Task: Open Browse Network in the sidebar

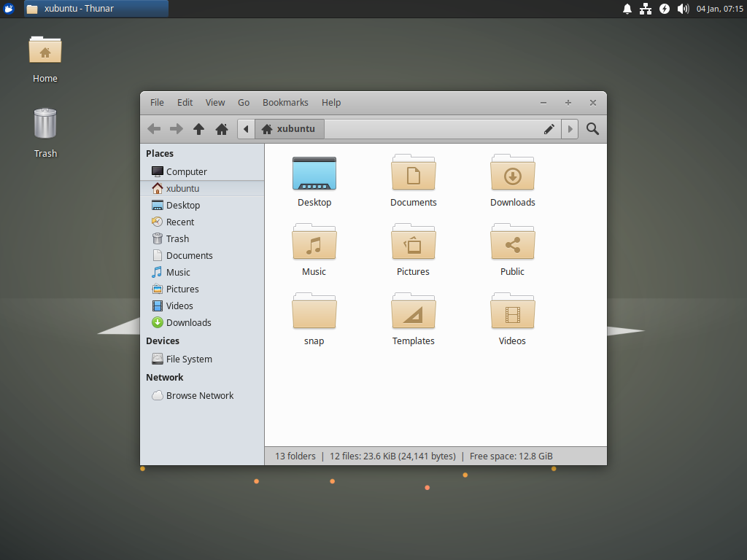Action: tap(198, 395)
